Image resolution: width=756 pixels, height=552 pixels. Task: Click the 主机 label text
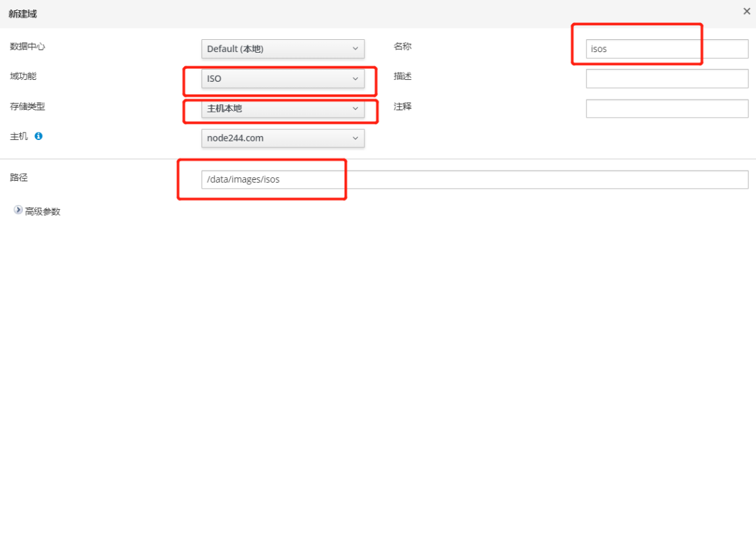19,136
